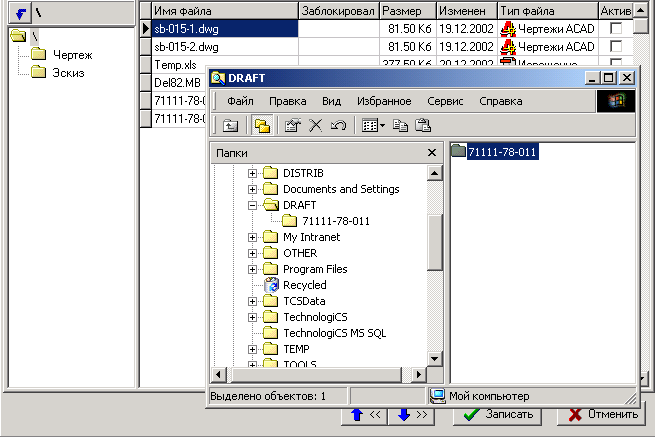Viewport: 655px width, 439px height.
Task: Collapse the DRAFT folder tree node
Action: pos(253,205)
